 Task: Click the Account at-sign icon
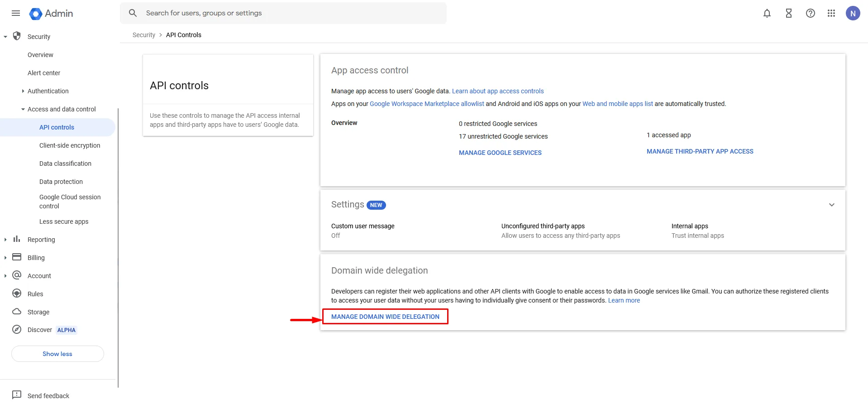point(17,275)
